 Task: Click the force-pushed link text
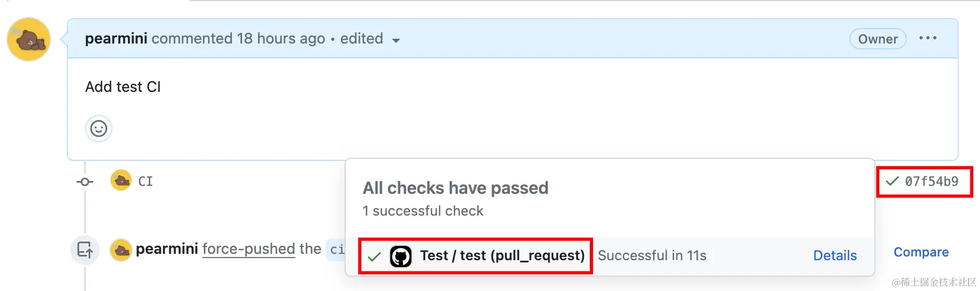(248, 249)
